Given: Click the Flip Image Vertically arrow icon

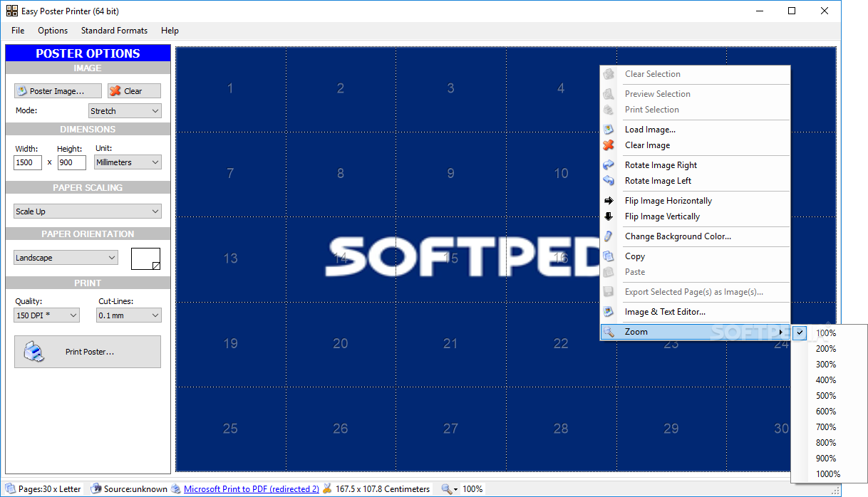Looking at the screenshot, I should 608,216.
